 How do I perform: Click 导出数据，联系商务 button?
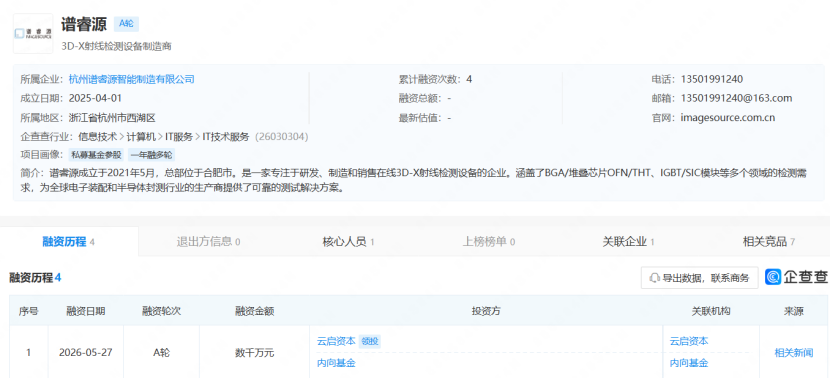[x=699, y=277]
